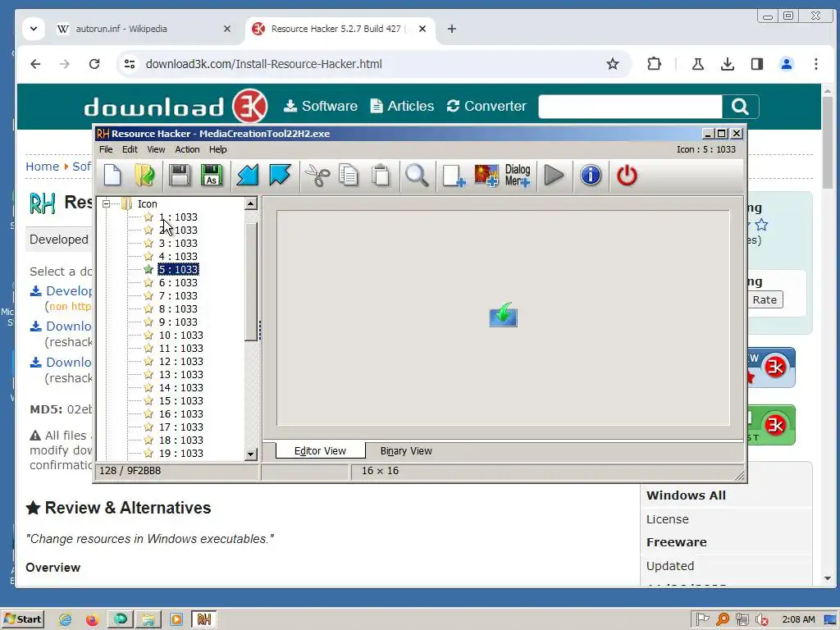This screenshot has width=840, height=630.
Task: Click the Find magnifying glass icon
Action: point(417,176)
